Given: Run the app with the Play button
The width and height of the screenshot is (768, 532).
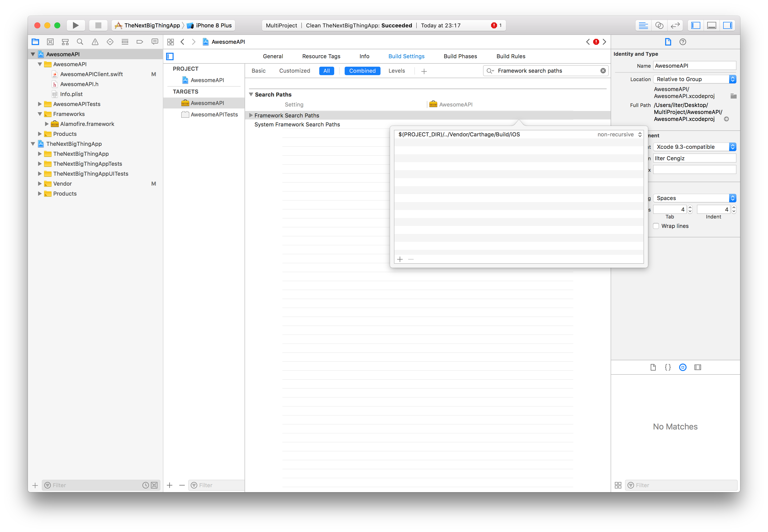Looking at the screenshot, I should 76,25.
